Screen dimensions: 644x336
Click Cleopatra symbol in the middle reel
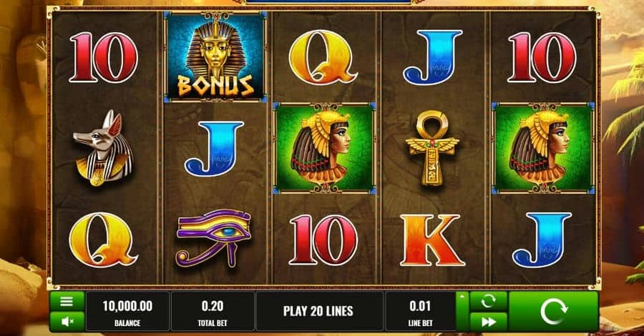324,148
